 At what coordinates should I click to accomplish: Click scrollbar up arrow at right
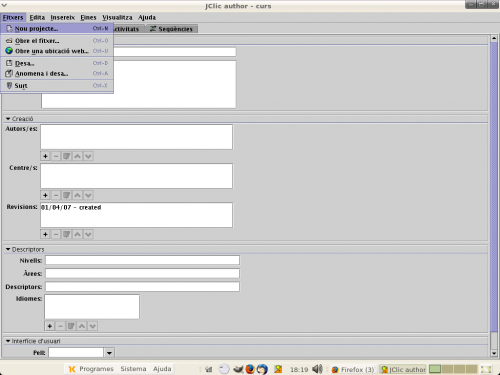click(x=494, y=38)
